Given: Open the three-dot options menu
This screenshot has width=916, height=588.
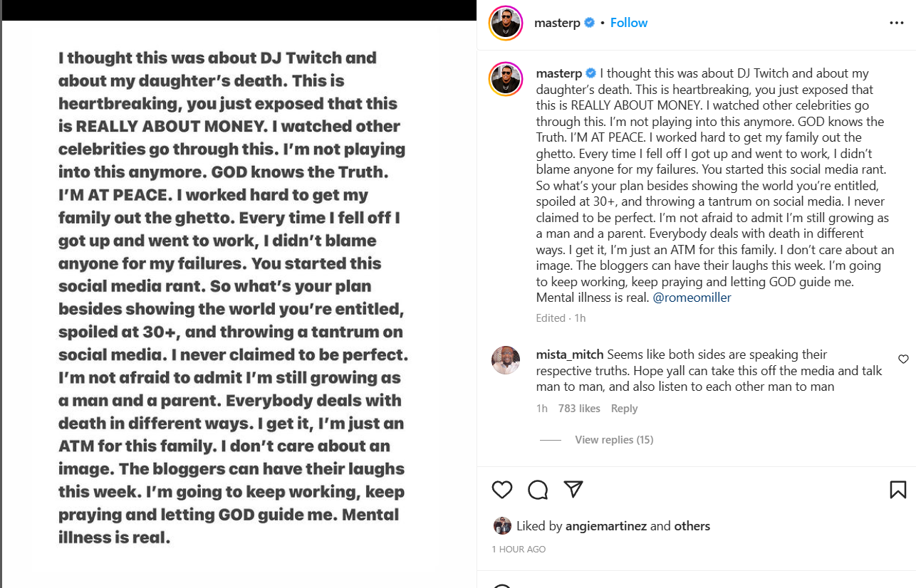Looking at the screenshot, I should tap(896, 22).
